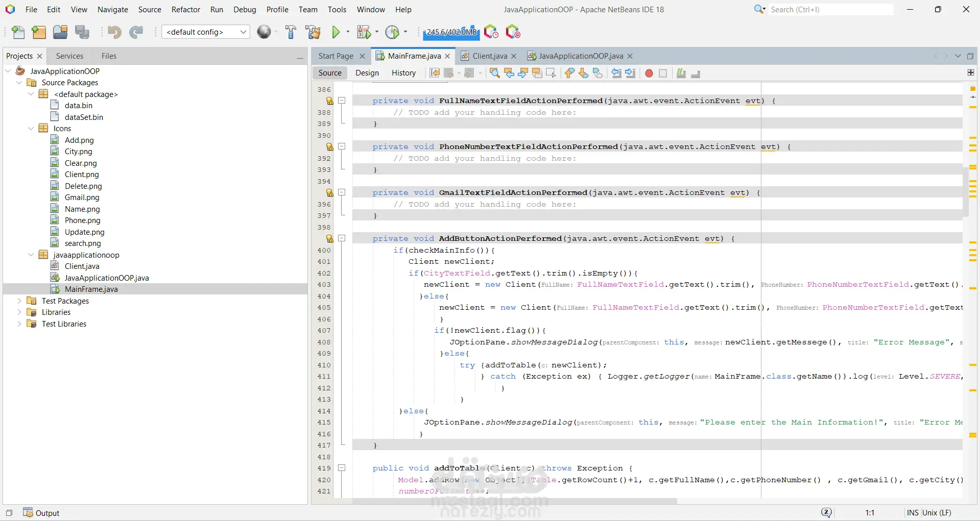The image size is (980, 521).
Task: Open the Refactor menu
Action: pos(185,9)
